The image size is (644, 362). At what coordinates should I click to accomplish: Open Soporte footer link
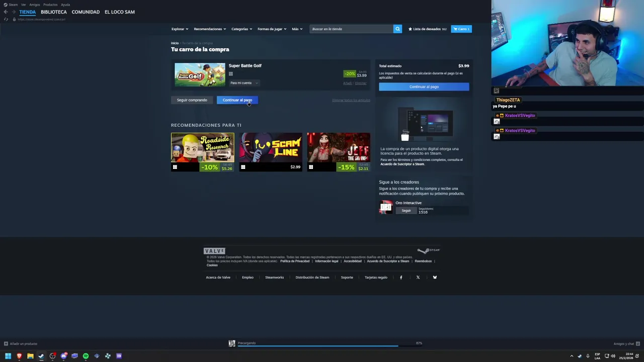click(x=347, y=277)
